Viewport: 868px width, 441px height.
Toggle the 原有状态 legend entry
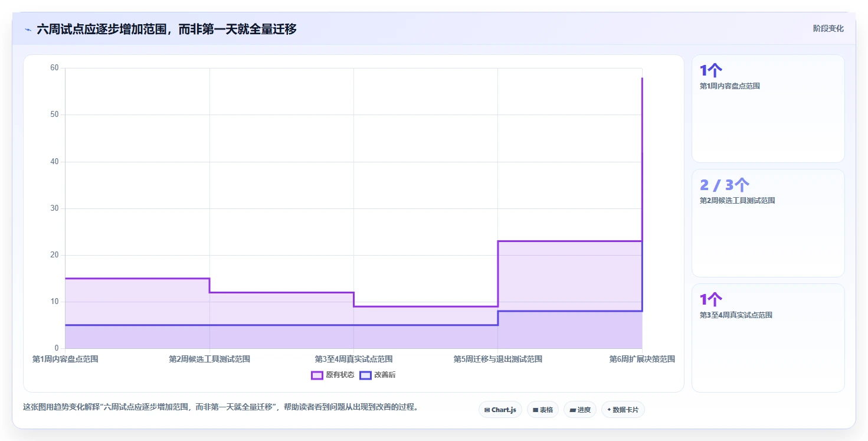(333, 375)
